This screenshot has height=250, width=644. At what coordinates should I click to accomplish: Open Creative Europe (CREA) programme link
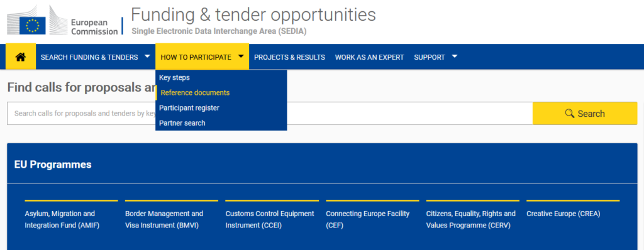(x=563, y=214)
